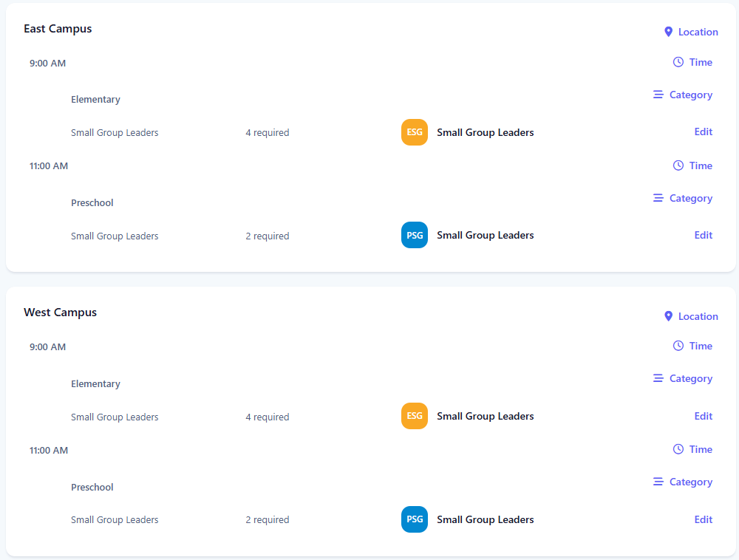Click the clock icon for East Campus 9:00 AM
The width and height of the screenshot is (739, 560).
678,62
